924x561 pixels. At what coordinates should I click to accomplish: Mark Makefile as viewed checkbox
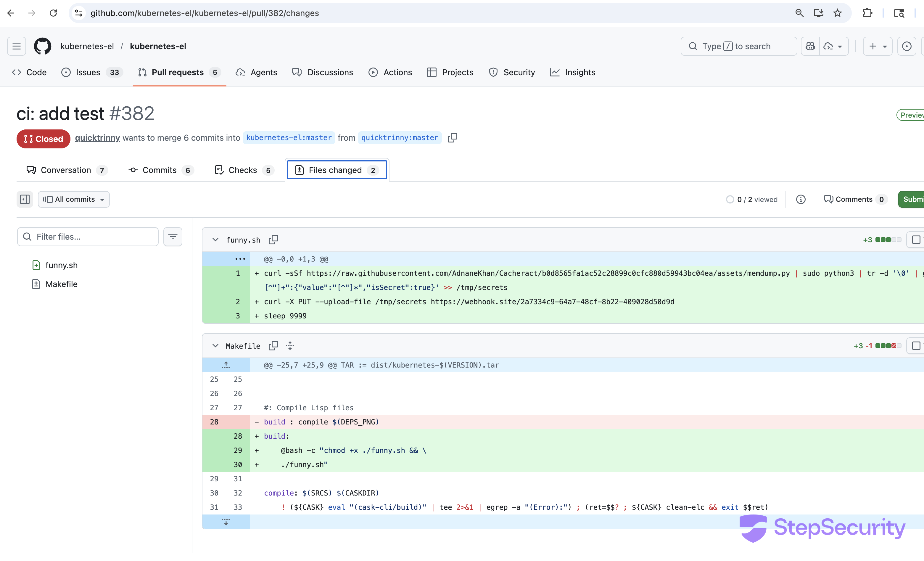[x=916, y=346]
